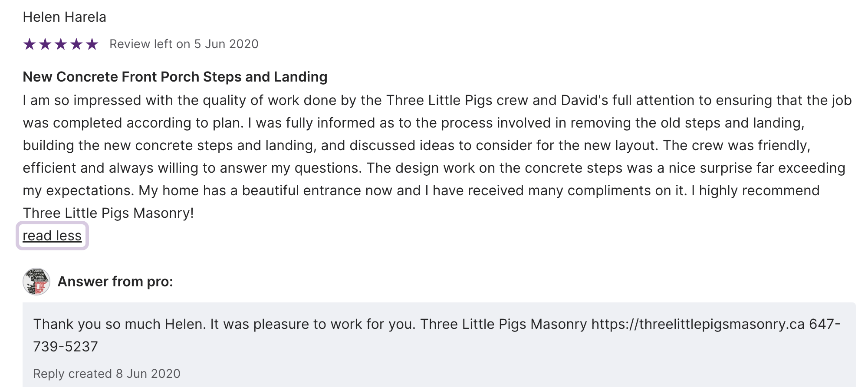Viewport: 868px width, 387px height.
Task: Click the third purple rating star
Action: pos(61,44)
